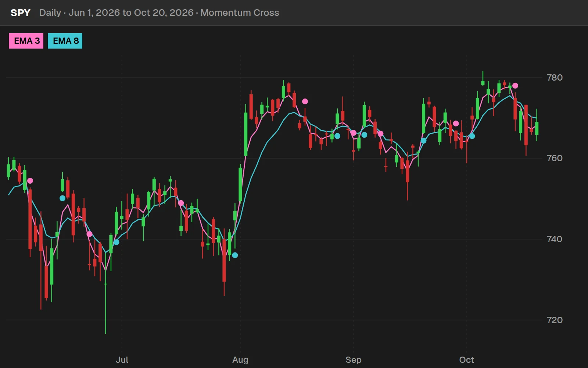
Task: Select the first pink cross marker in early June
Action: click(x=30, y=181)
